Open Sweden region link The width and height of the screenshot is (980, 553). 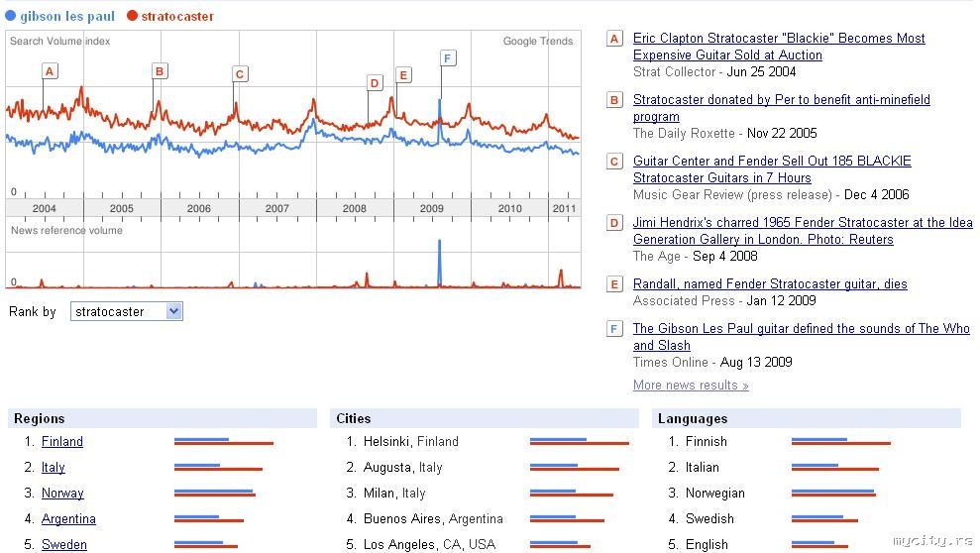63,544
